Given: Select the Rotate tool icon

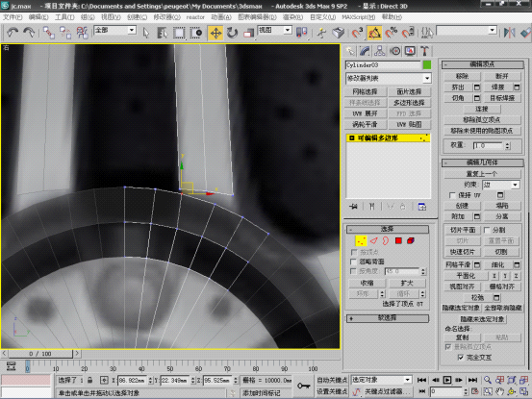Looking at the screenshot, I should (x=232, y=33).
